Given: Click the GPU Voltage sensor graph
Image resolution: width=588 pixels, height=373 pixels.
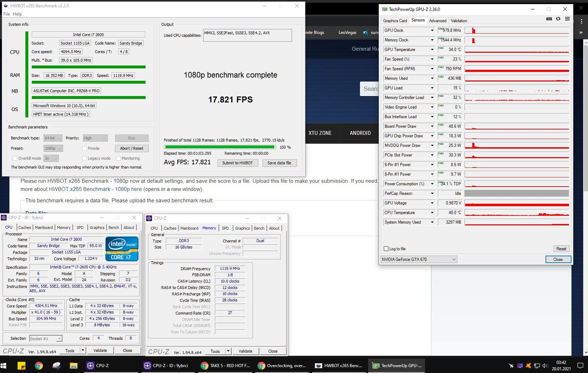Looking at the screenshot, I should click(x=516, y=203).
